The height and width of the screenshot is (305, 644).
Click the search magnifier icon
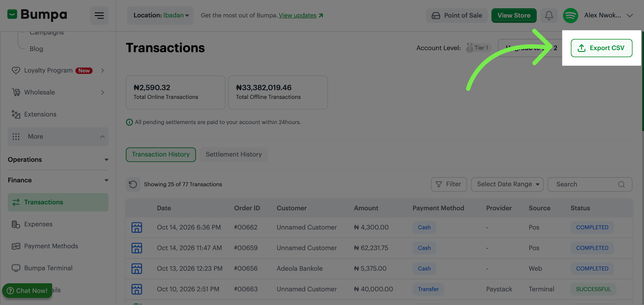pyautogui.click(x=621, y=184)
